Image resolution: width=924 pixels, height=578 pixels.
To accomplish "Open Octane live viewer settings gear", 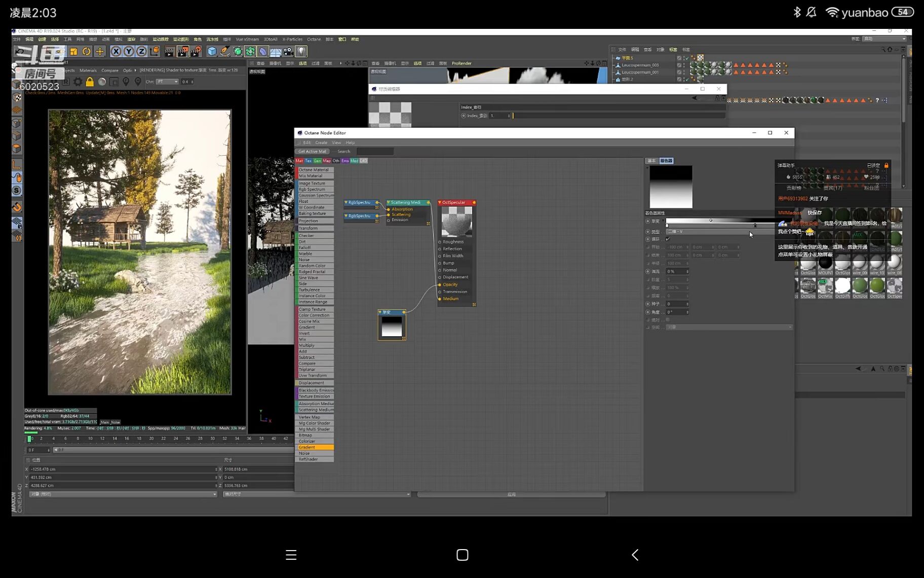I will (x=78, y=82).
